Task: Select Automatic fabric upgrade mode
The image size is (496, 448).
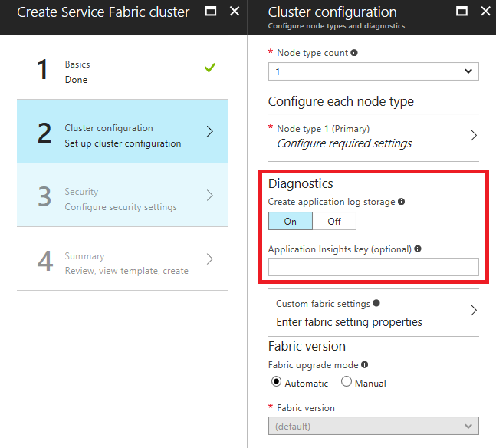Action: (x=277, y=383)
